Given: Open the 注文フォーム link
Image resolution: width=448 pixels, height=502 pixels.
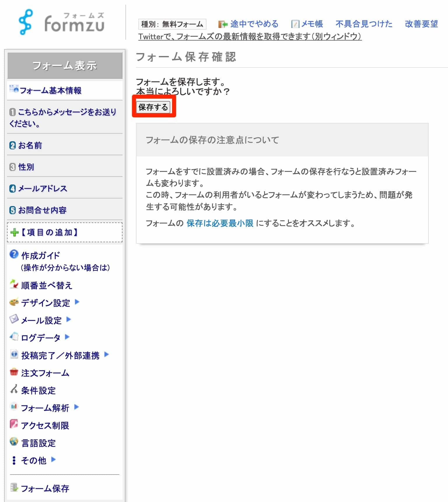Looking at the screenshot, I should (x=45, y=373).
